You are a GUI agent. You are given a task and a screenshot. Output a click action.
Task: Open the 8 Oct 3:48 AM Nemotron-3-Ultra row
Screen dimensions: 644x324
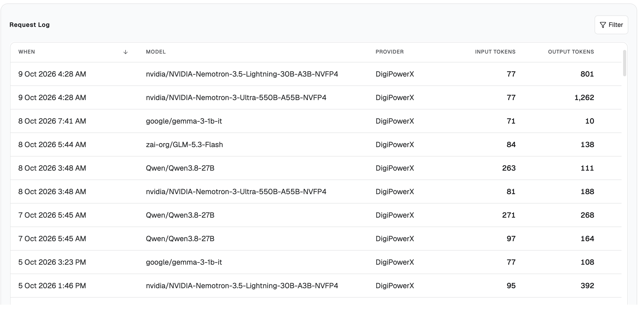click(316, 192)
